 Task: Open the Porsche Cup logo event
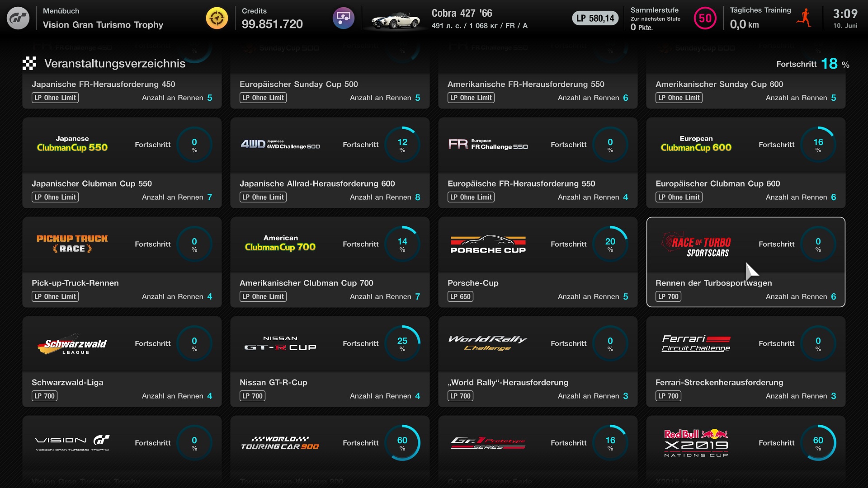point(488,244)
